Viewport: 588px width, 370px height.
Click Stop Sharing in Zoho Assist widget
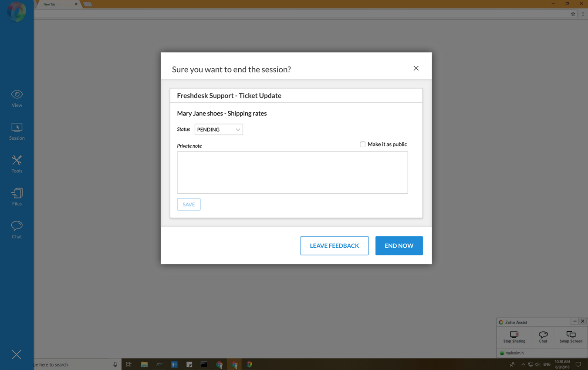click(514, 337)
